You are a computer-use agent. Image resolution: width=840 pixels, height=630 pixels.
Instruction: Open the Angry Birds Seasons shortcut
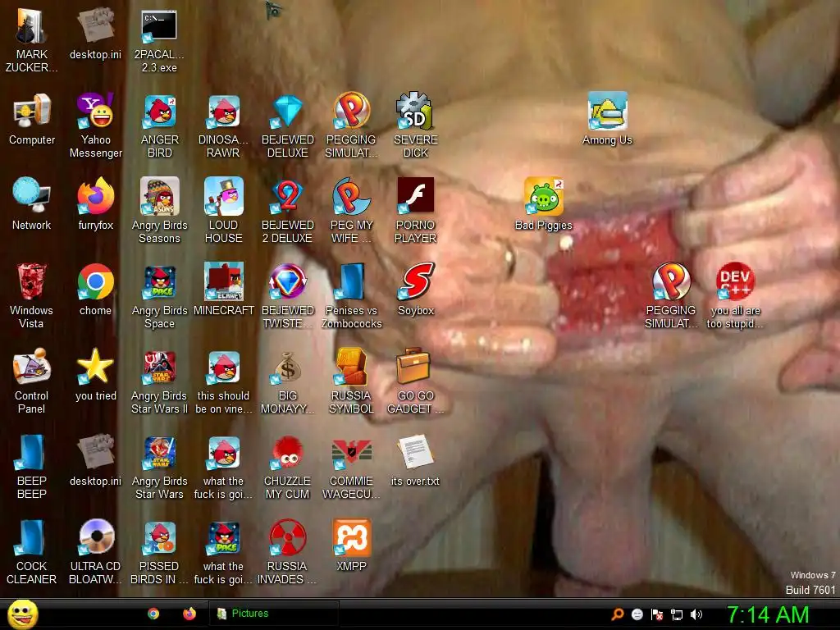click(160, 212)
